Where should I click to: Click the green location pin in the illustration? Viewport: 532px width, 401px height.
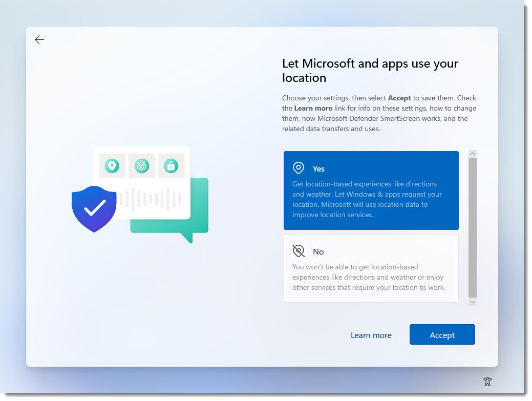click(112, 166)
